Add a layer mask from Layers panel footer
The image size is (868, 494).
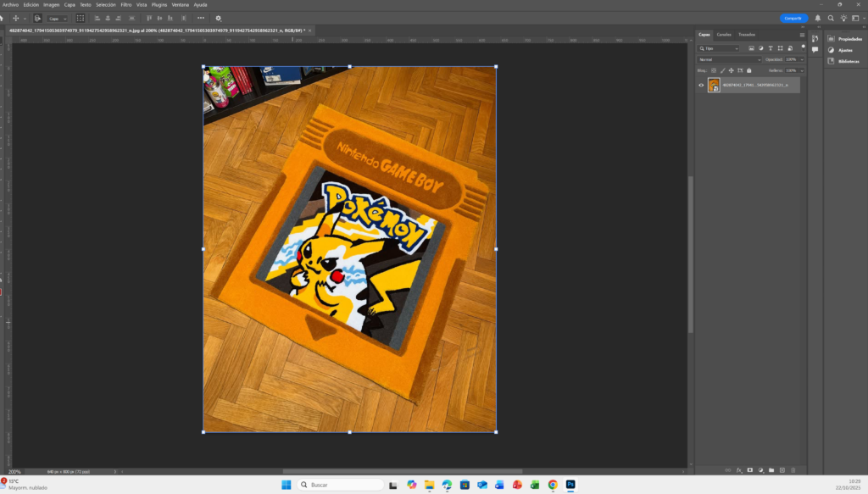point(749,469)
